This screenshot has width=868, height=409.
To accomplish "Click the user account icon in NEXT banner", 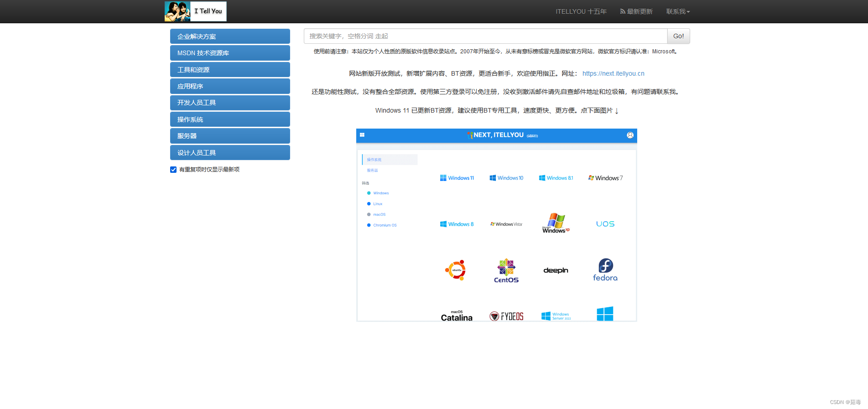I will click(x=630, y=135).
